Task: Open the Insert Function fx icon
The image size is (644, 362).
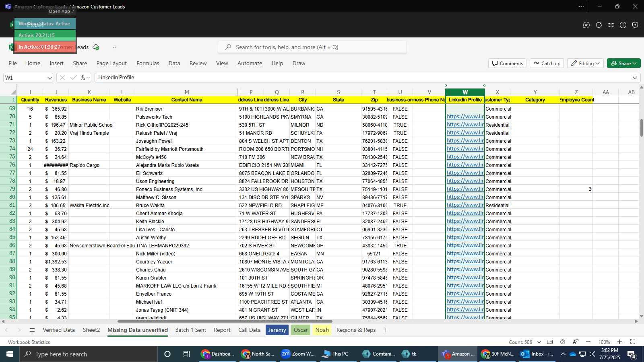Action: [83, 78]
